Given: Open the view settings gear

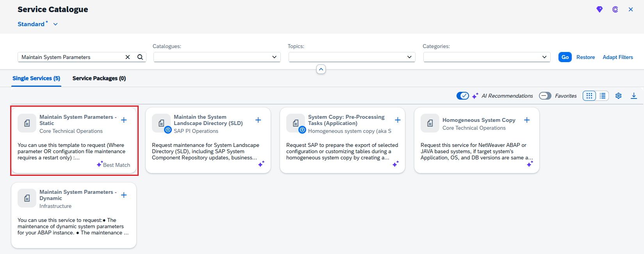Looking at the screenshot, I should click(619, 96).
